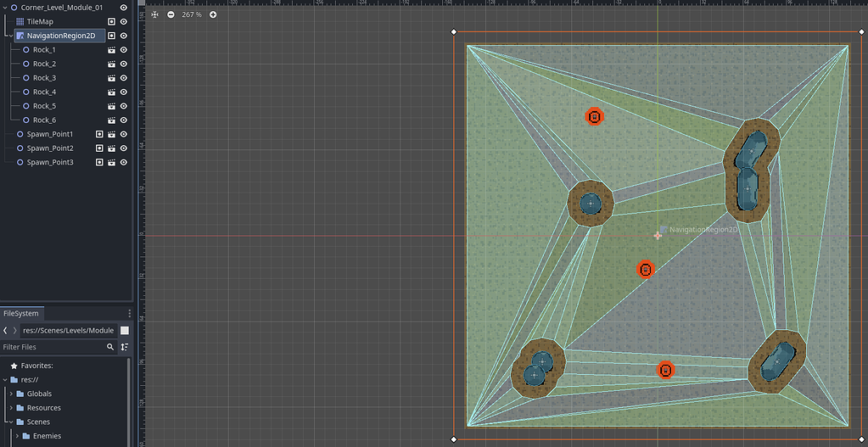Open Spawn_Point3 scene via its clapperboard icon
This screenshot has height=447, width=868.
pos(111,163)
